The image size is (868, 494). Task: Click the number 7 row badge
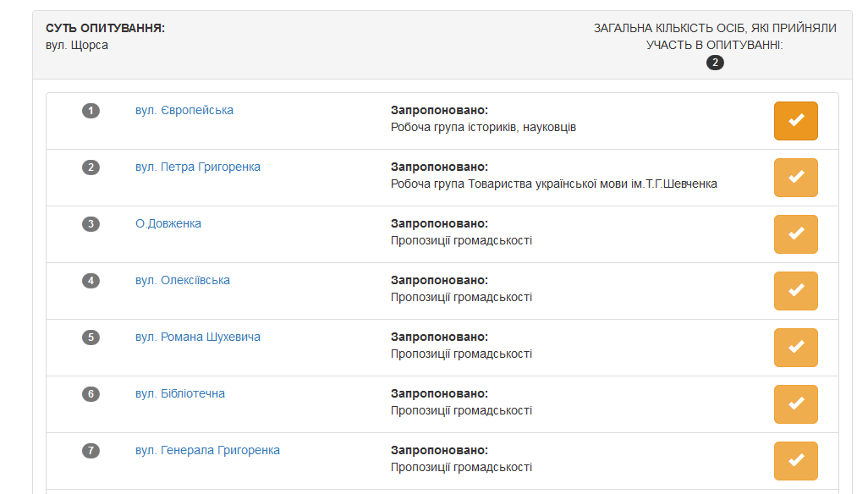click(91, 451)
